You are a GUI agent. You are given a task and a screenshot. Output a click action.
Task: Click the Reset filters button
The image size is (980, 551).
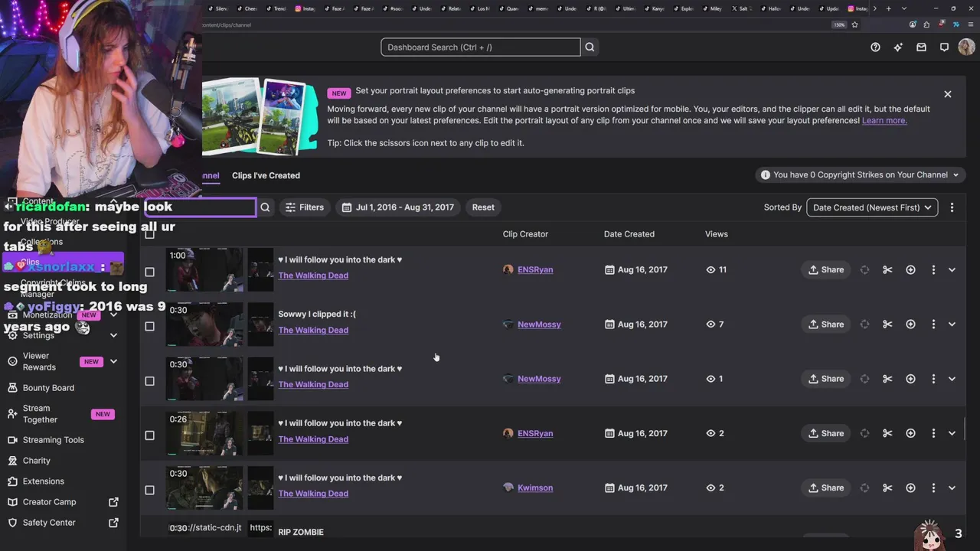tap(483, 207)
